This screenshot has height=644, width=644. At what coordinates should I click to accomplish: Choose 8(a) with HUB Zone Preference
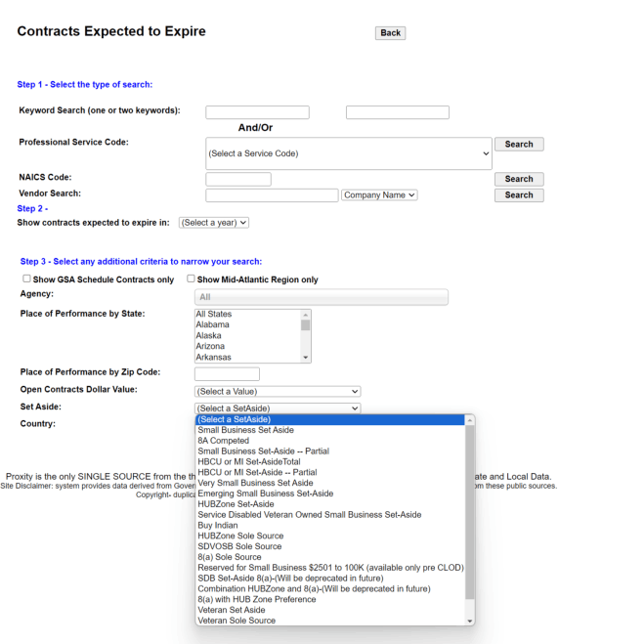tap(330, 599)
